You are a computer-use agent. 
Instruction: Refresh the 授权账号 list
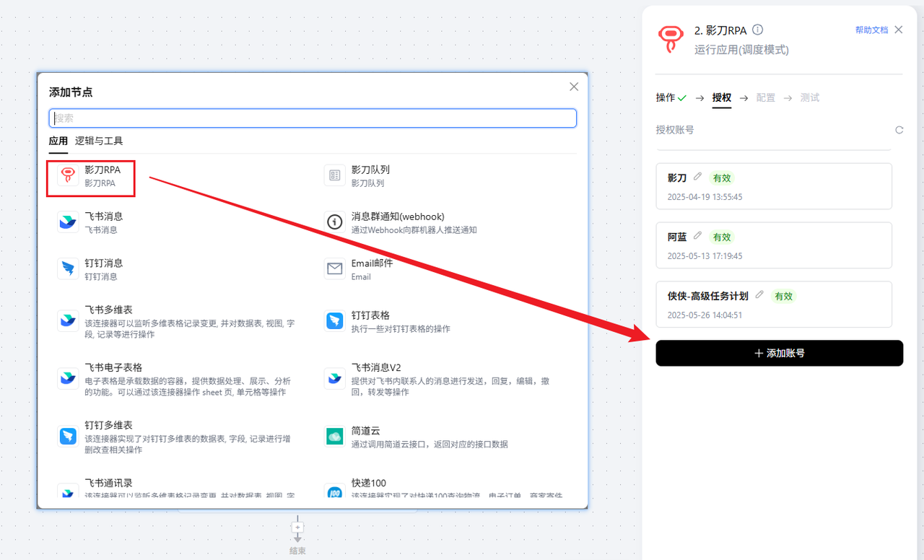(899, 130)
